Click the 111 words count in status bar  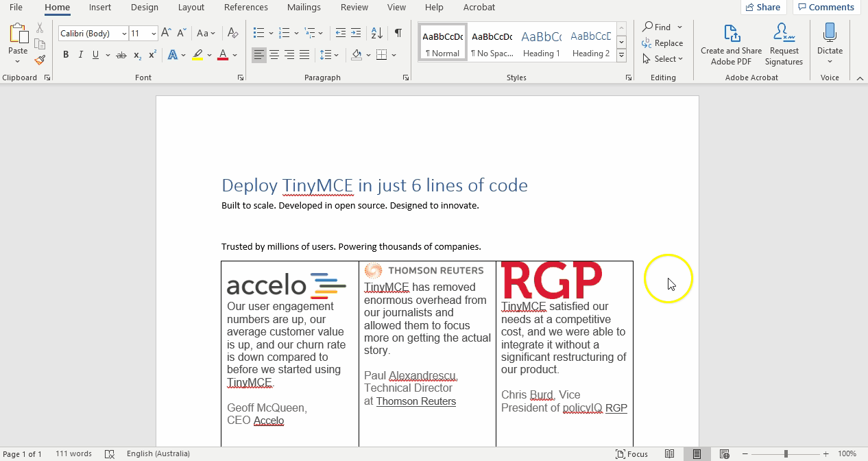(73, 454)
